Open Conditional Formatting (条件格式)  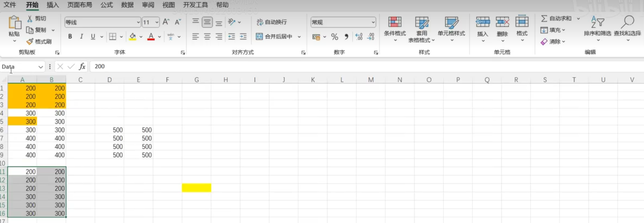coord(395,29)
